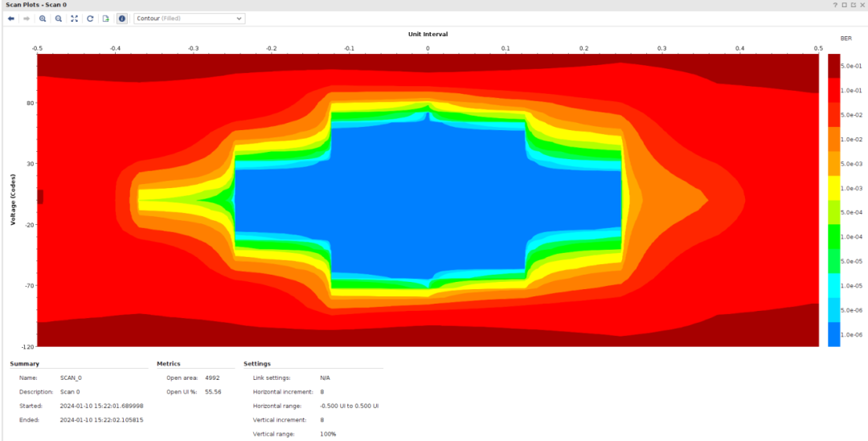Click the blue 1.0e-06 BER legend swatch
868x441 pixels.
click(833, 334)
